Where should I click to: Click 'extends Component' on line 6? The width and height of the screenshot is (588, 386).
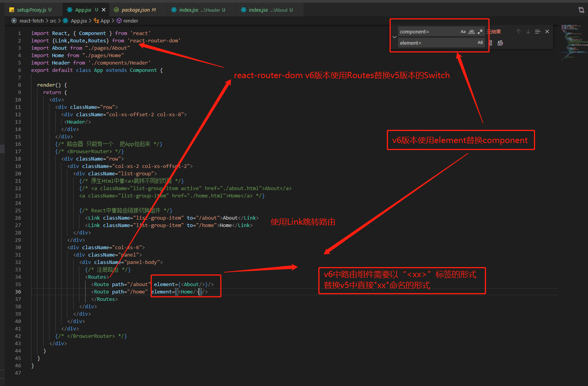click(132, 70)
